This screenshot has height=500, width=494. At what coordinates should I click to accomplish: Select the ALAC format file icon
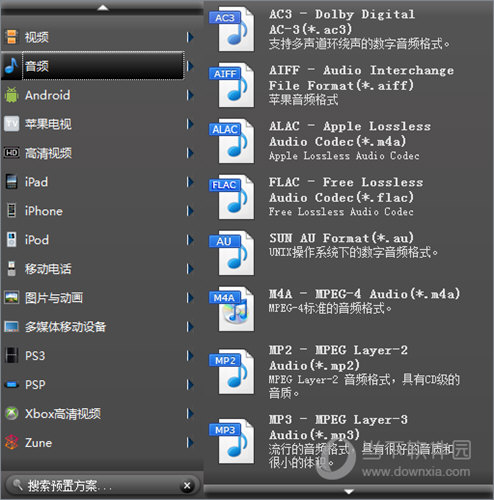coord(232,142)
